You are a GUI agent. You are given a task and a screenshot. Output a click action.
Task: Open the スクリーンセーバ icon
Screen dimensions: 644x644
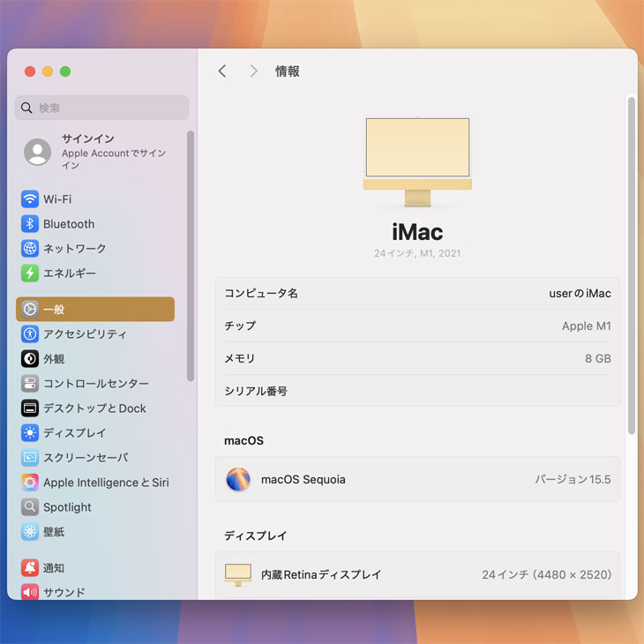(30, 457)
